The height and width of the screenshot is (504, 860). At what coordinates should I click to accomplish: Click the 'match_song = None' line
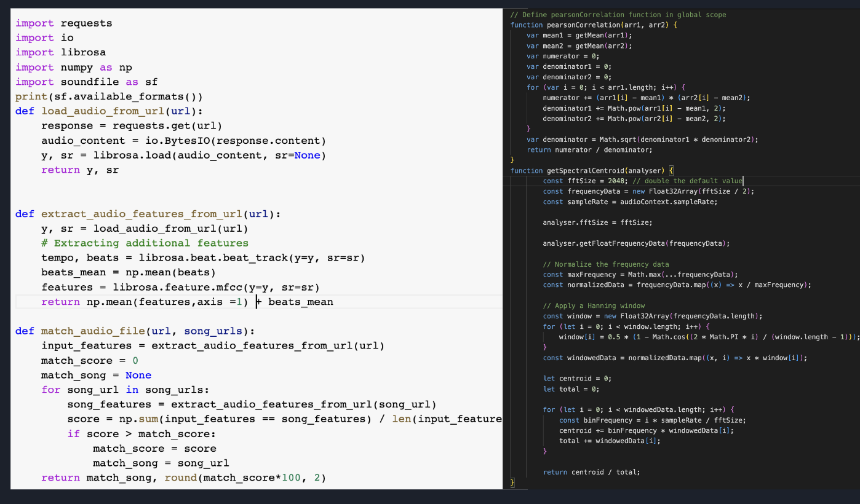tap(96, 376)
